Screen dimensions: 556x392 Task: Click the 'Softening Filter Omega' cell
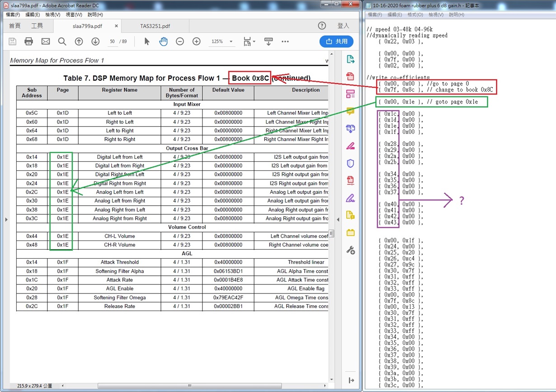[120, 298]
